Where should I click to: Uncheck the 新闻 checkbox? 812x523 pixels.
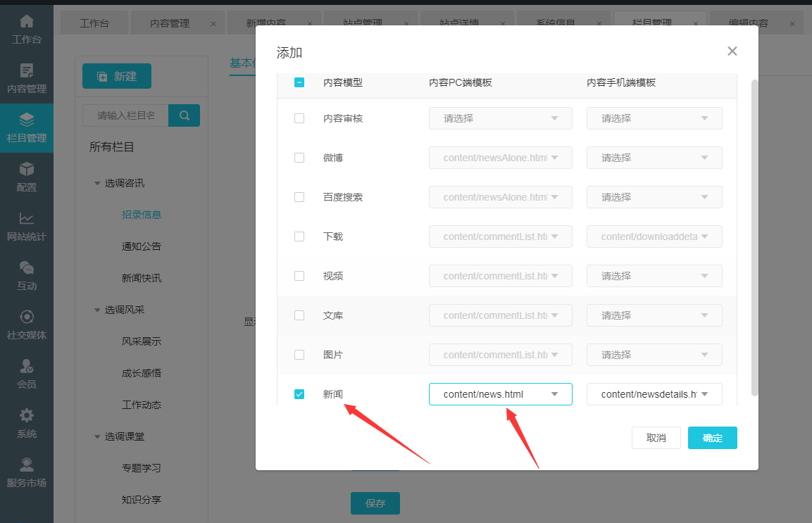coord(299,394)
